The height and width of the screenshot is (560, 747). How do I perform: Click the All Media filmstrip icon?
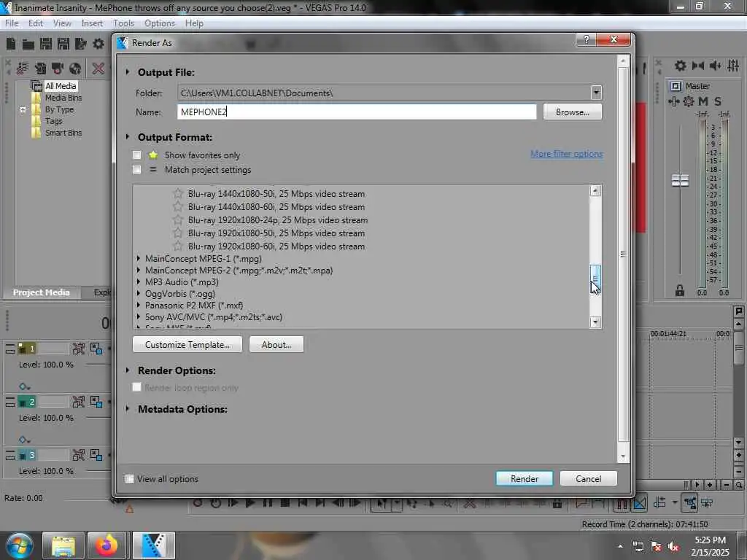click(36, 86)
